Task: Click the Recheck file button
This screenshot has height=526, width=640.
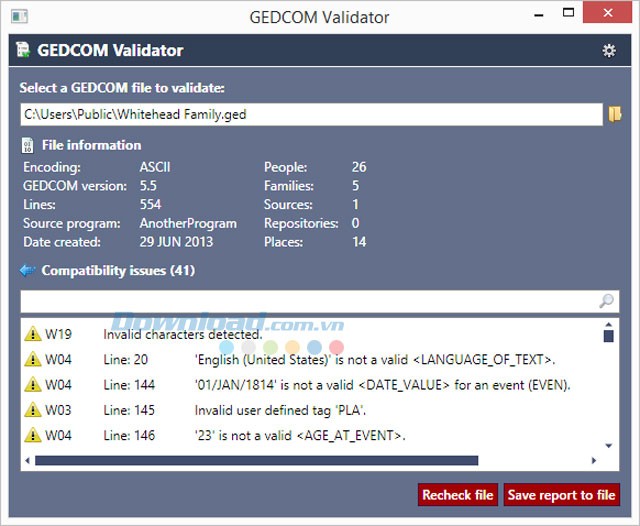Action: coord(458,495)
